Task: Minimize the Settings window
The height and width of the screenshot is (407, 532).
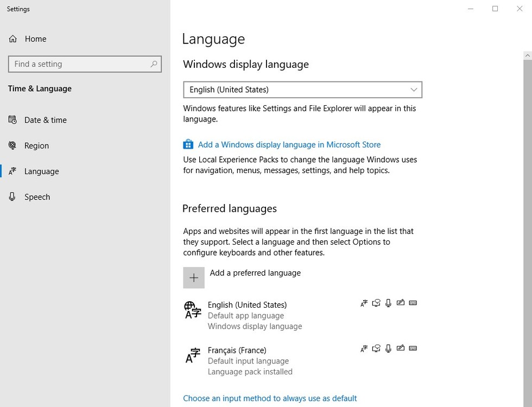Action: click(x=471, y=9)
